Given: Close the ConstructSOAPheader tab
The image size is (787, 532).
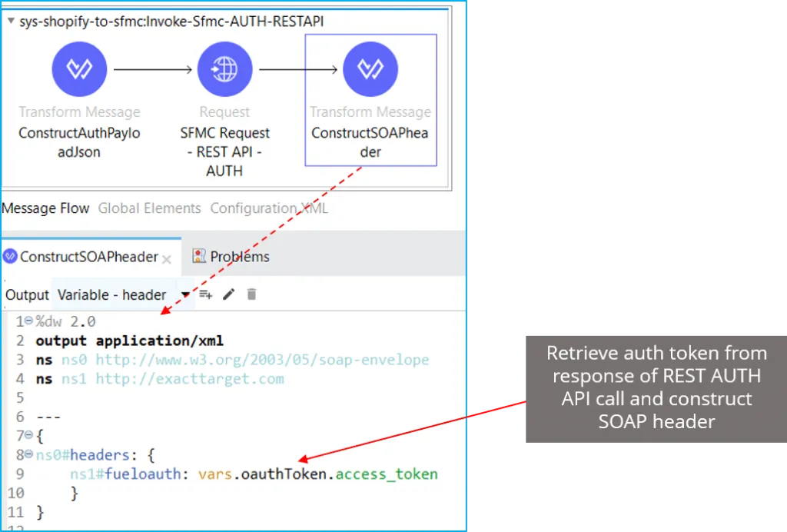Looking at the screenshot, I should 168,258.
